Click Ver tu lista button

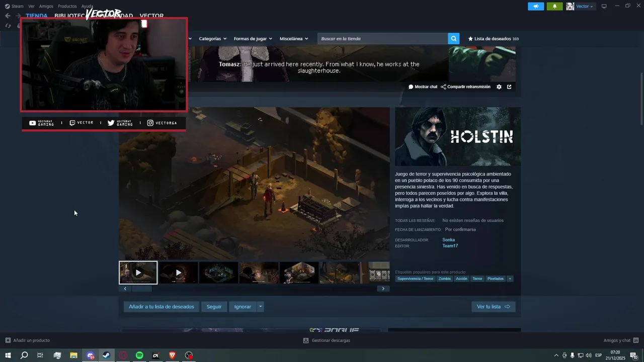[x=493, y=307]
